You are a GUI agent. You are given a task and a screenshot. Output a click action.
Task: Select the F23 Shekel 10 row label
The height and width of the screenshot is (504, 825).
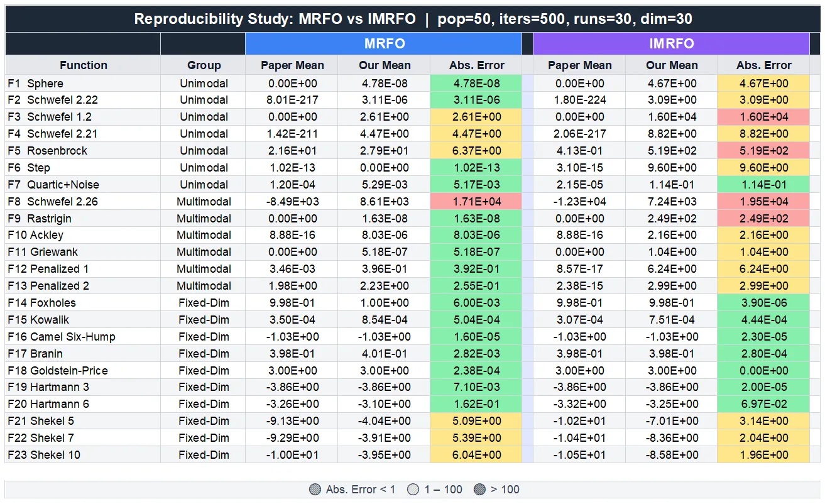click(44, 455)
